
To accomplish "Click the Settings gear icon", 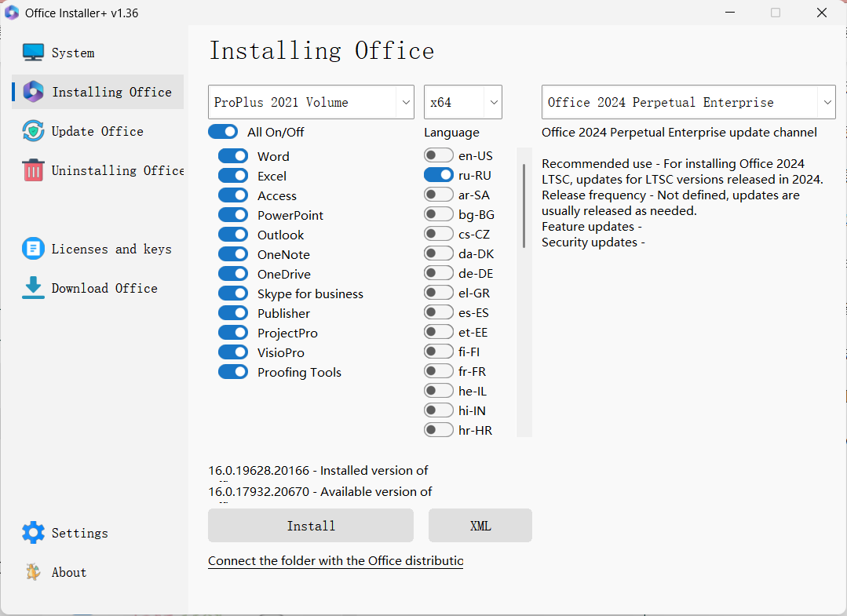I will [x=33, y=533].
